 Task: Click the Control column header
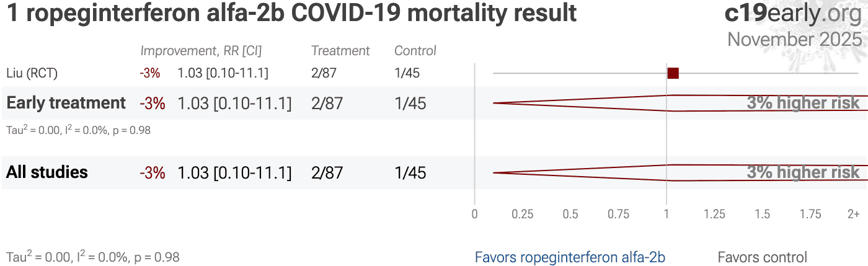[415, 51]
